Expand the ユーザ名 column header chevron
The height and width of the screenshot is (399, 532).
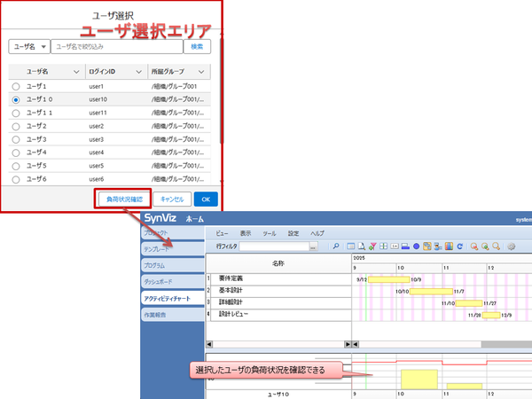tap(76, 72)
